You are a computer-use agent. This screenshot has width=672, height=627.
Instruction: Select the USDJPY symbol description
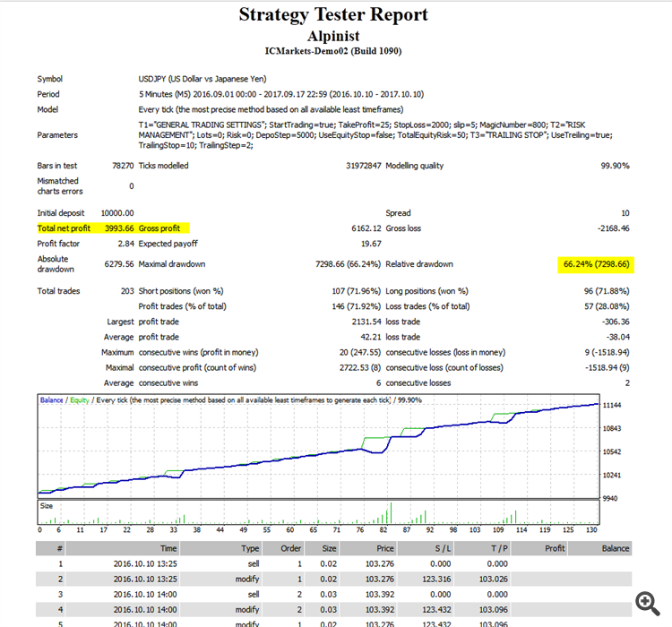pyautogui.click(x=202, y=79)
